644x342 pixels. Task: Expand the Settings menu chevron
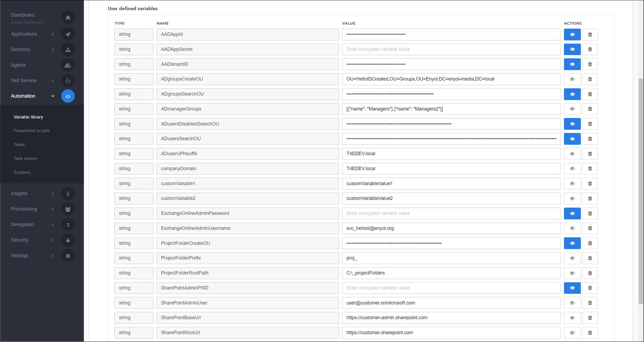[x=53, y=256]
